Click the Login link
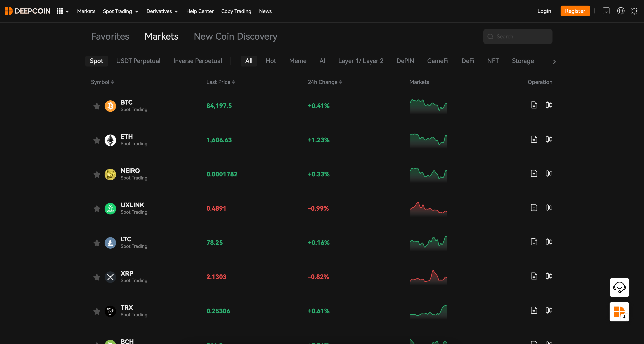The width and height of the screenshot is (644, 344). click(544, 11)
